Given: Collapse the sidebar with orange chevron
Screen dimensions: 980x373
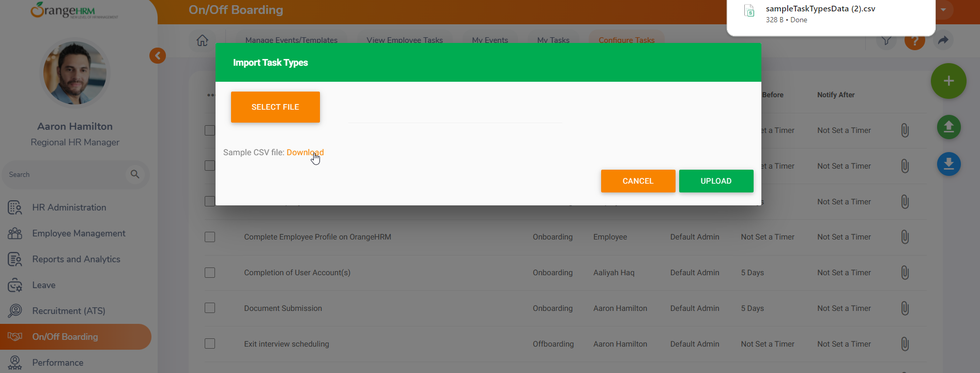Looking at the screenshot, I should point(158,56).
